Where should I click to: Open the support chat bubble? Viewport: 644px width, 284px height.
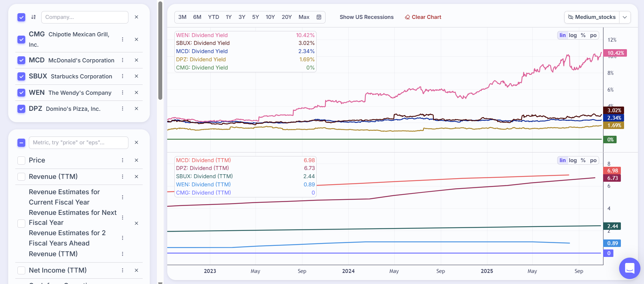pos(629,268)
